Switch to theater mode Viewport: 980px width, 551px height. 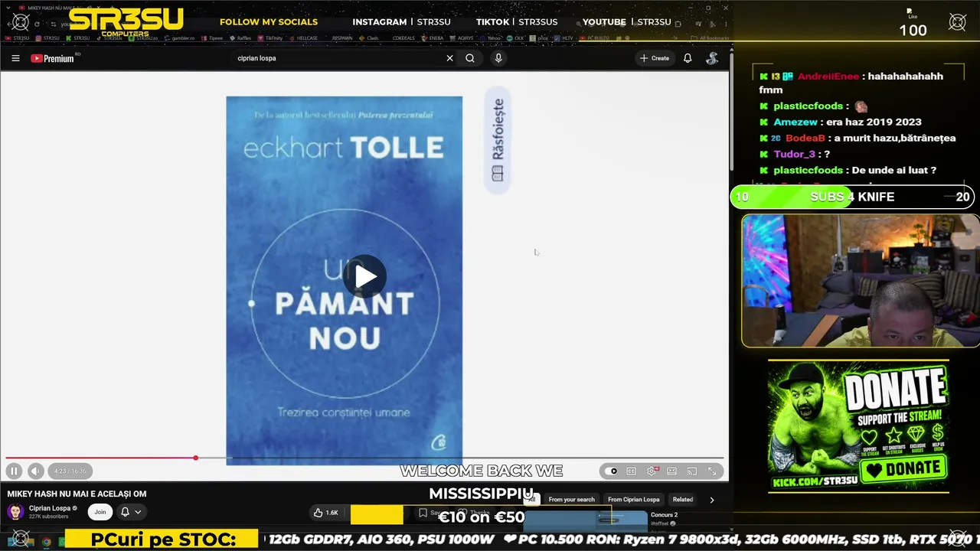pos(671,471)
